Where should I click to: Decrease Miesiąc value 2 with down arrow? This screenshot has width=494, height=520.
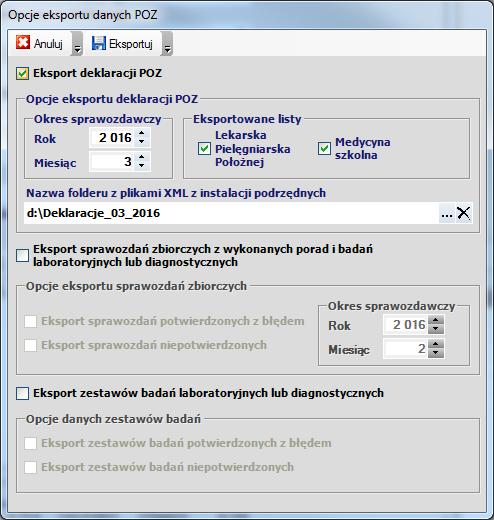pyautogui.click(x=436, y=353)
